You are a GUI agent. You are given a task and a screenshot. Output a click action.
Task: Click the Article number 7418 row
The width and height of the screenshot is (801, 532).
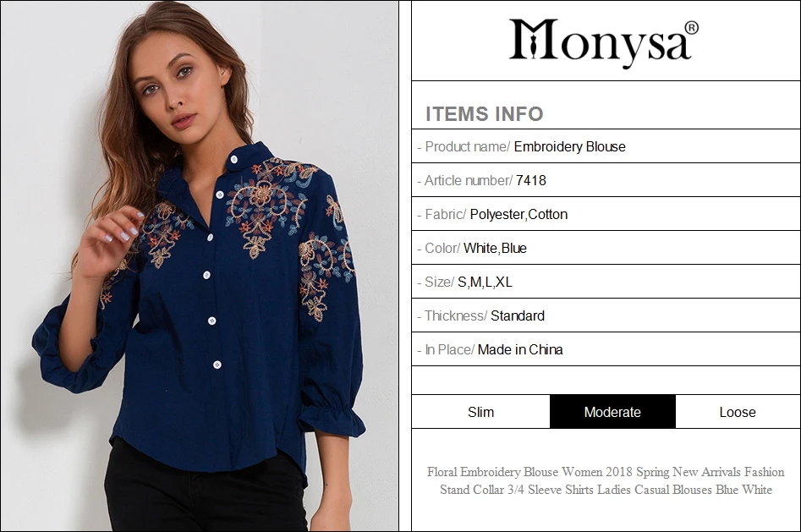(606, 180)
